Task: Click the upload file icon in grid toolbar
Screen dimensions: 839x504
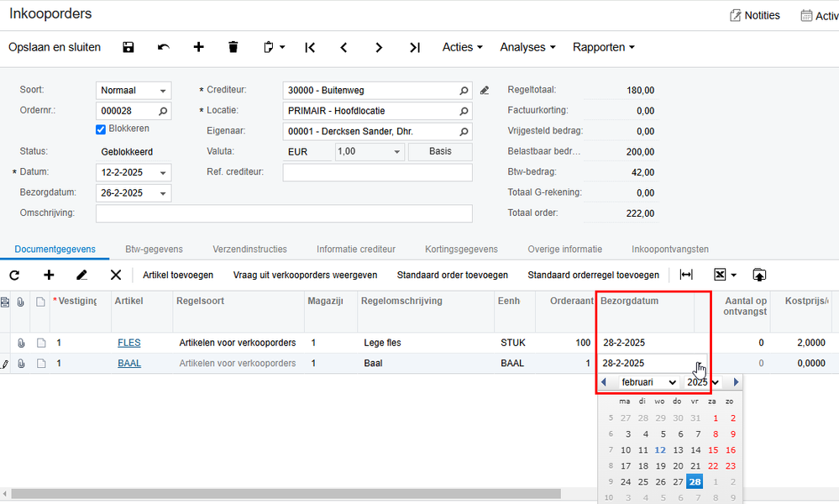Action: click(758, 275)
